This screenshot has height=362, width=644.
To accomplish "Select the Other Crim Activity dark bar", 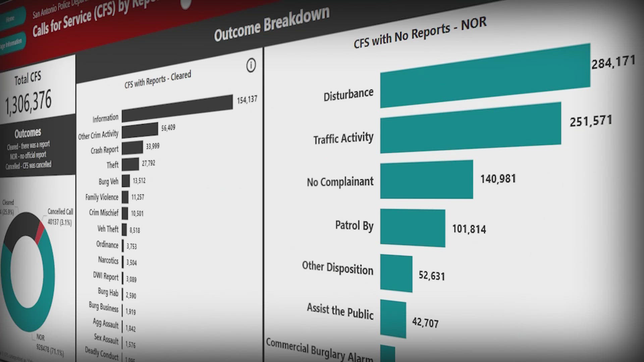I will [140, 130].
